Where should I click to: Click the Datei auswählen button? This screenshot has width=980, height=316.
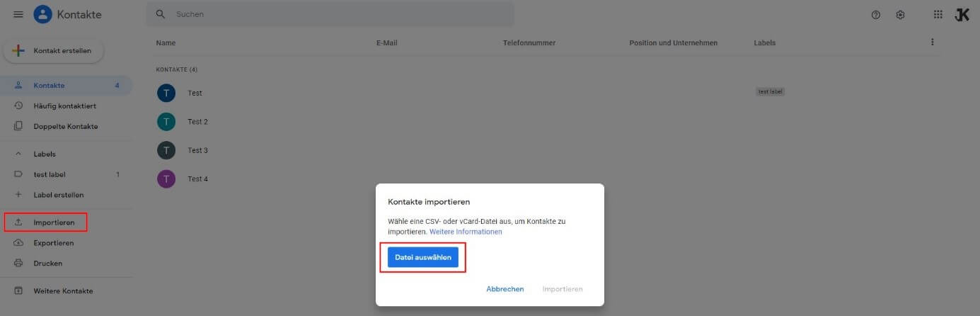tap(423, 257)
